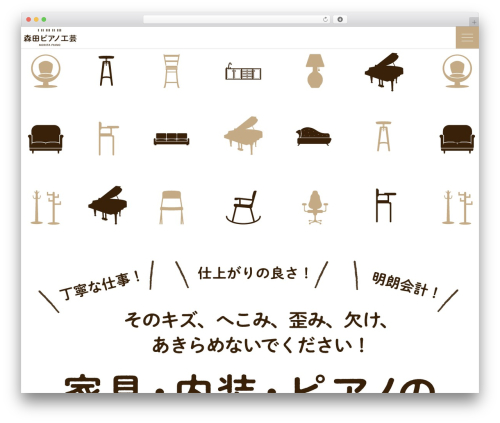500x423 pixels.
Task: Click the browser address bar
Action: pyautogui.click(x=236, y=19)
